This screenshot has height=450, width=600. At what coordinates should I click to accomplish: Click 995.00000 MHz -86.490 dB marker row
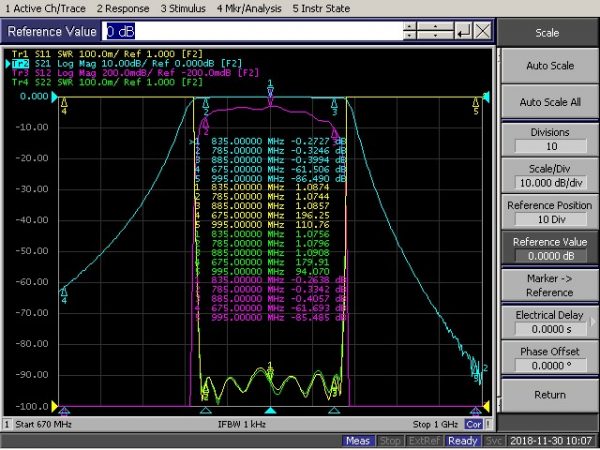point(271,179)
